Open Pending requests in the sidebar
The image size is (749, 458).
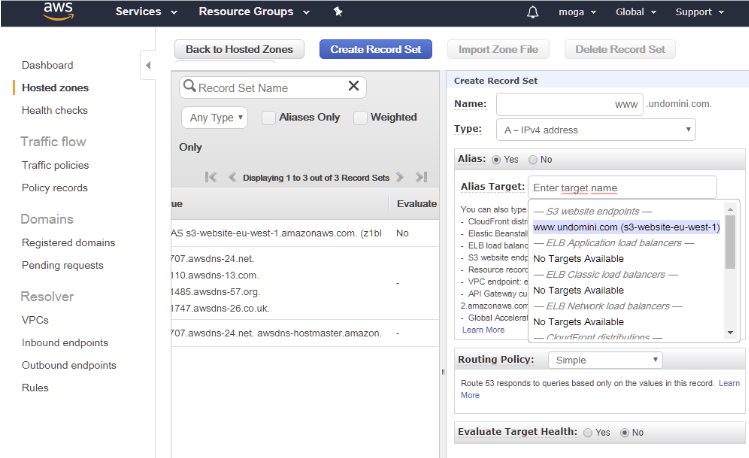(62, 265)
